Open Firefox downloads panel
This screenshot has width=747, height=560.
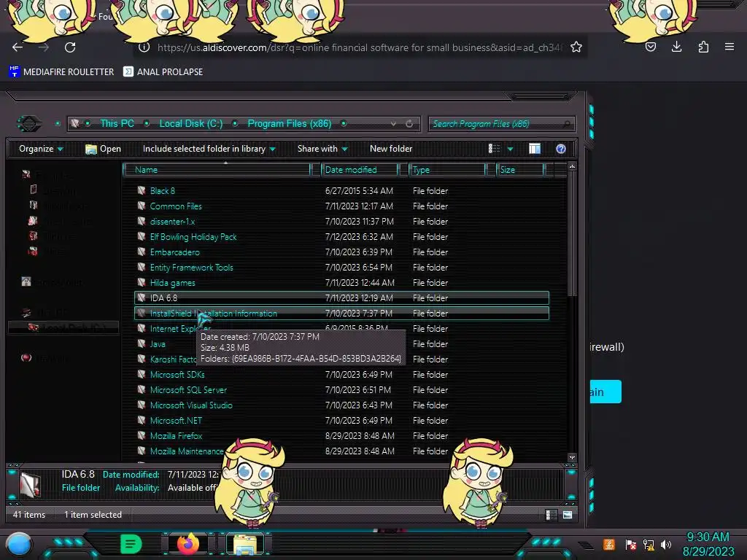pyautogui.click(x=676, y=47)
